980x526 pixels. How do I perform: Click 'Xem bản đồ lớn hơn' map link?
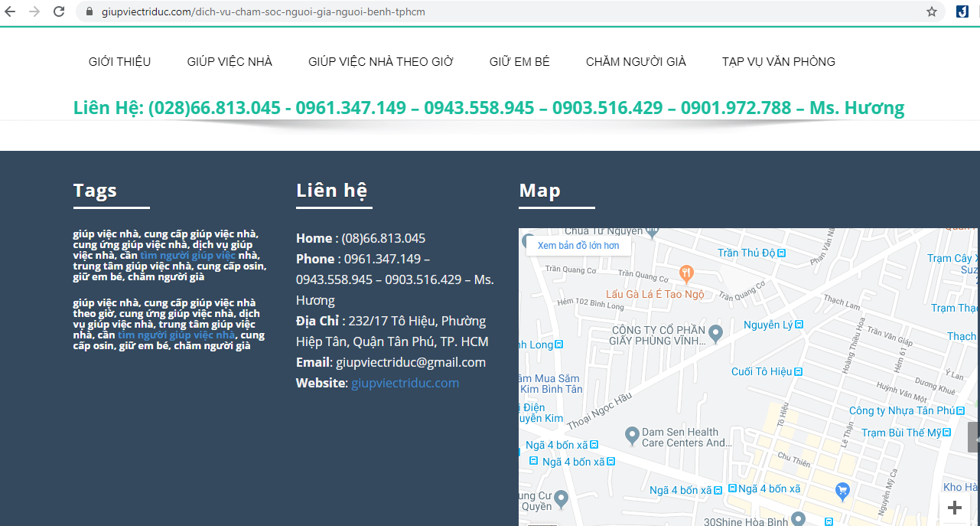click(x=578, y=246)
